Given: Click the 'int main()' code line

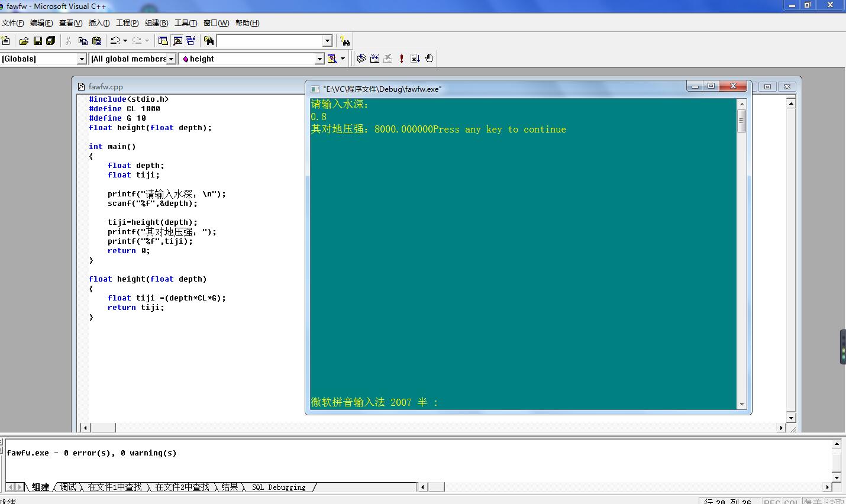Looking at the screenshot, I should (112, 147).
